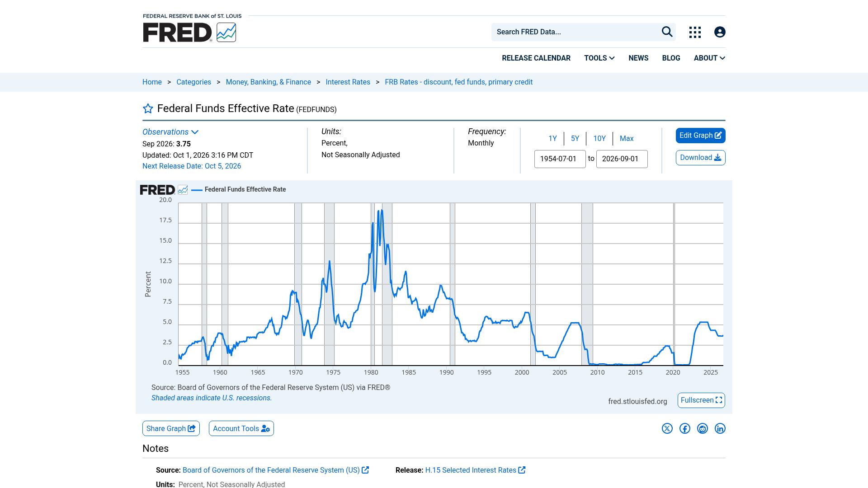Click the Download button
This screenshot has width=868, height=488.
click(x=701, y=158)
